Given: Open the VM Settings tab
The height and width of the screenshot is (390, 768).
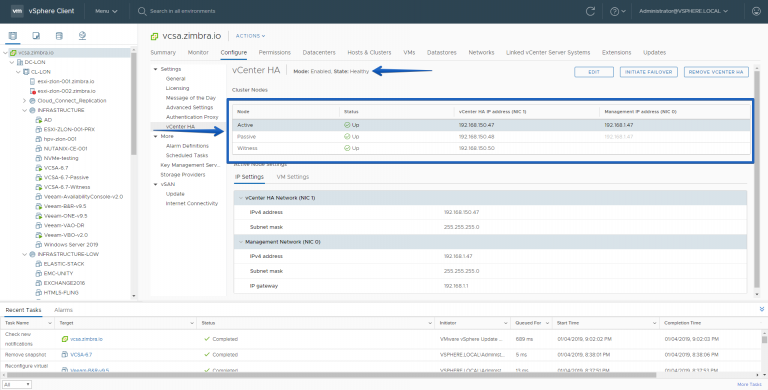Looking at the screenshot, I should 292,177.
